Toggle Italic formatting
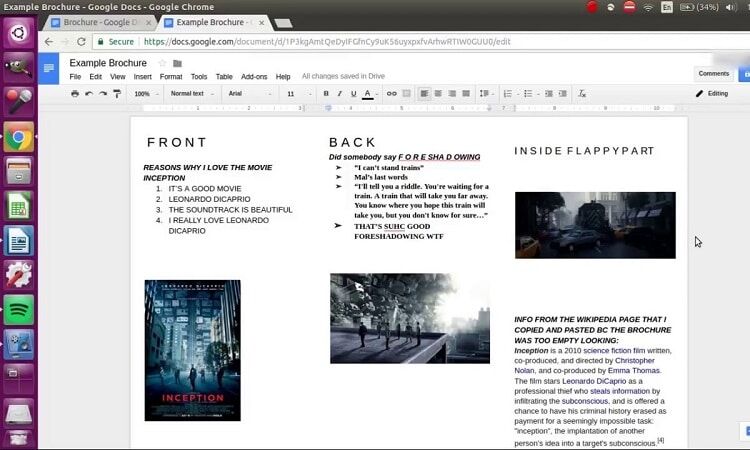The height and width of the screenshot is (450, 750). point(340,94)
